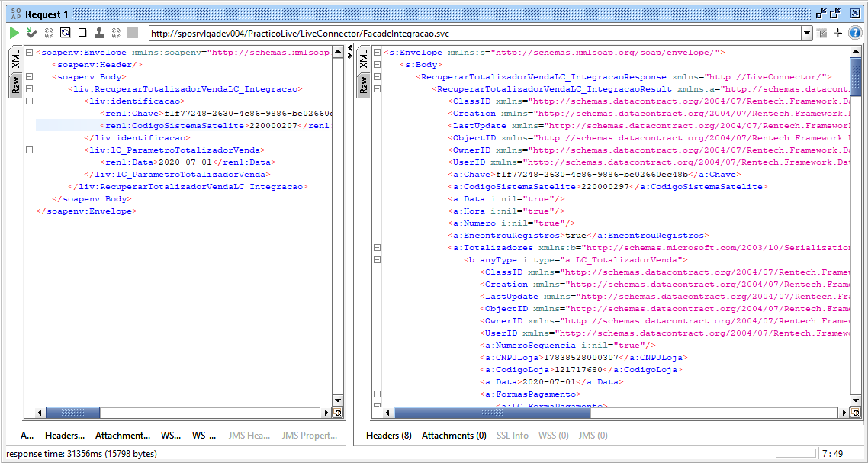The height and width of the screenshot is (463, 868).
Task: Click the plus icon beside the endpoint
Action: [838, 34]
